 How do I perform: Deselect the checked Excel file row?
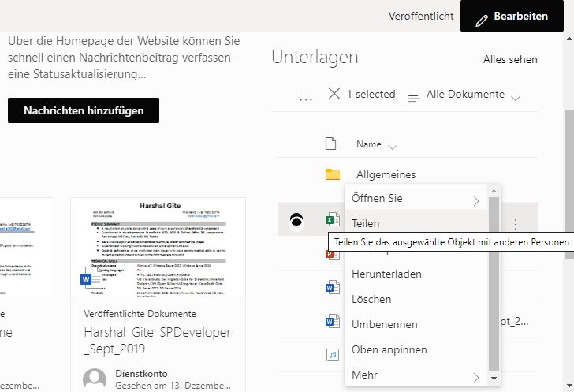[296, 221]
